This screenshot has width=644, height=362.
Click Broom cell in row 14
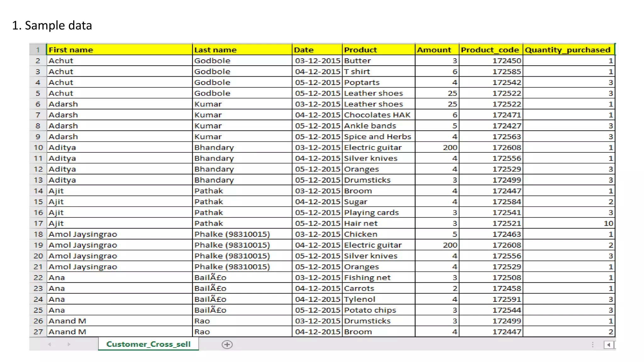click(x=379, y=191)
